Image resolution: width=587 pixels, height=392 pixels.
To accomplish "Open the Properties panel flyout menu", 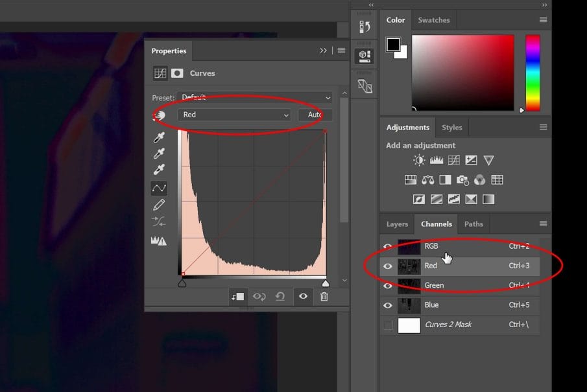I will (341, 51).
